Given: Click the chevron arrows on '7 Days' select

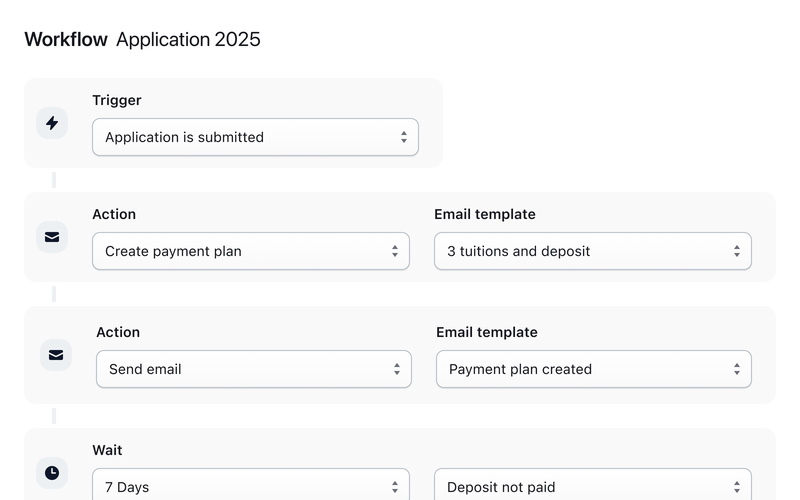Looking at the screenshot, I should coord(395,487).
